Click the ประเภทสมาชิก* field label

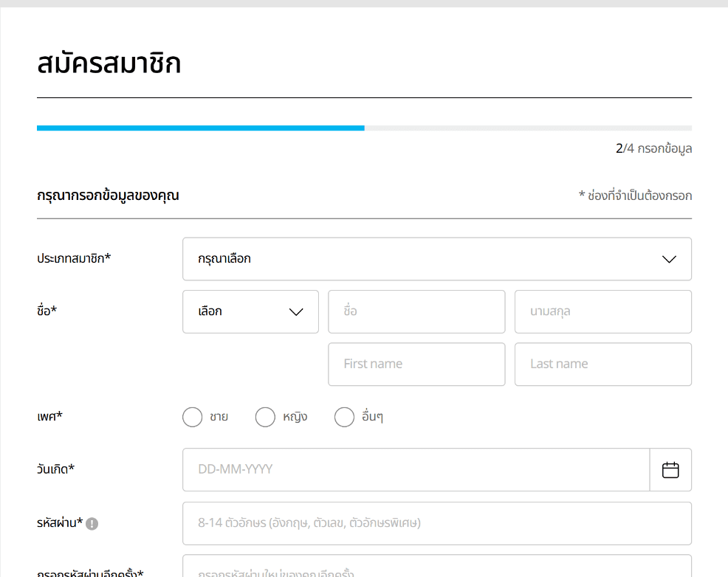(74, 258)
